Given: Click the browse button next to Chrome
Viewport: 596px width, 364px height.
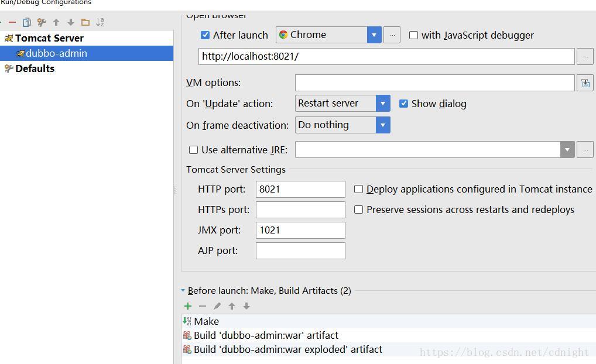Looking at the screenshot, I should [x=392, y=35].
